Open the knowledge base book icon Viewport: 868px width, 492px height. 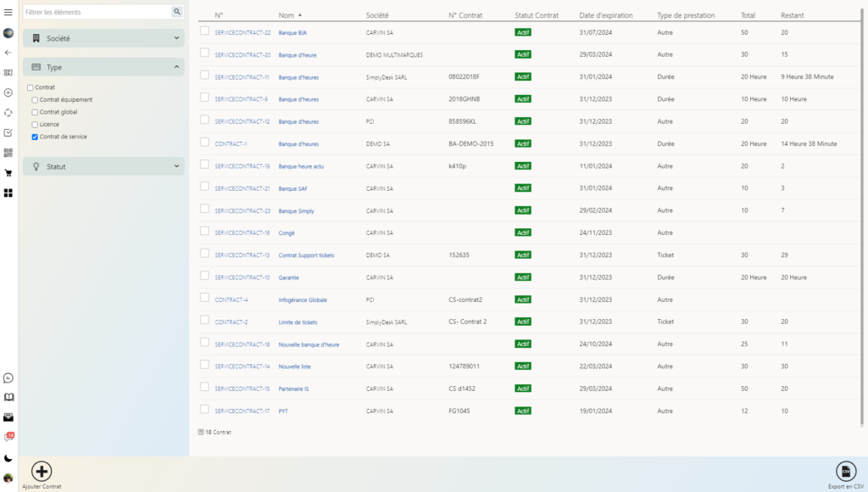8,397
